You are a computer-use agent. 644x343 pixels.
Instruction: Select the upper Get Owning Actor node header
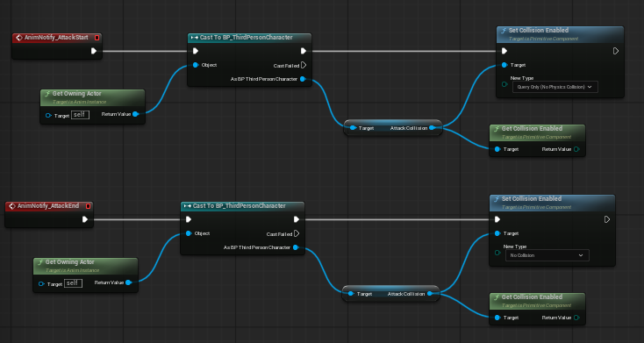92,97
